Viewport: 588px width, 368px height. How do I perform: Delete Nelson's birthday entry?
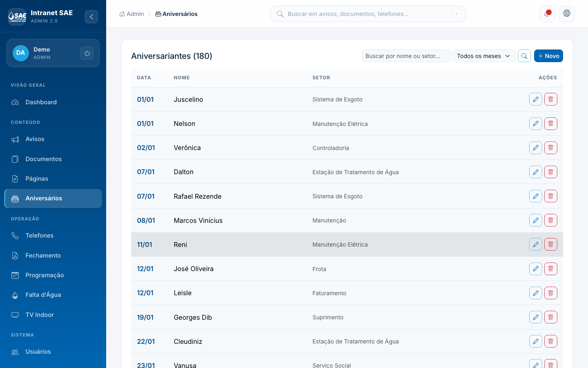[551, 123]
